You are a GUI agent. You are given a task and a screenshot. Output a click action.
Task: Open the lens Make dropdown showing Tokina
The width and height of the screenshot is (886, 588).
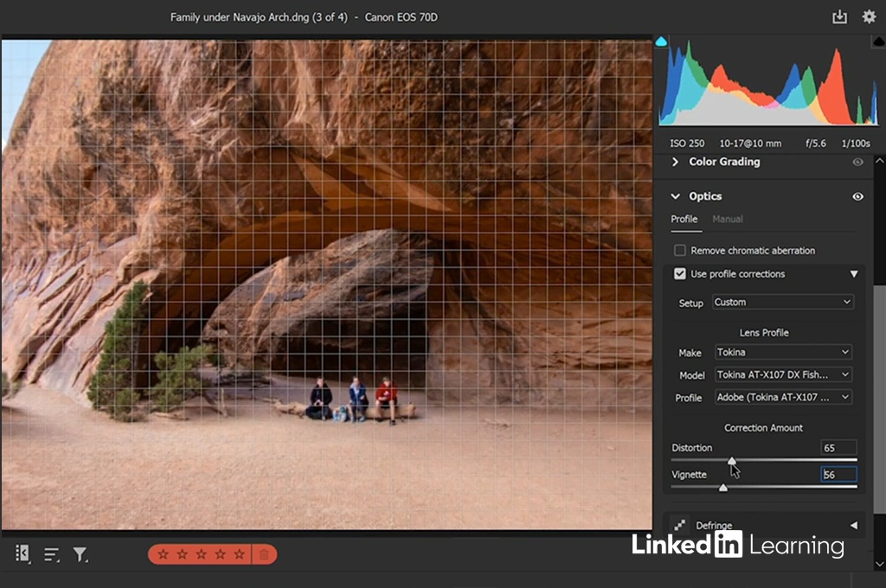tap(782, 352)
